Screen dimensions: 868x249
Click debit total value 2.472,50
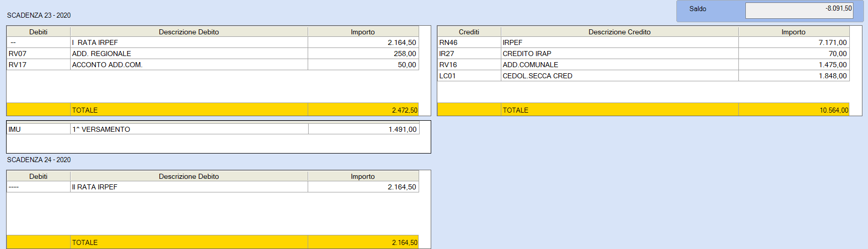pos(363,110)
